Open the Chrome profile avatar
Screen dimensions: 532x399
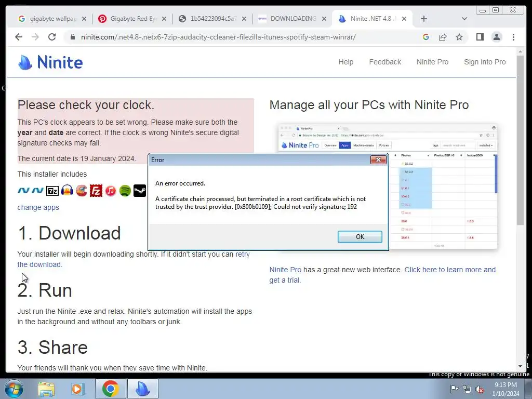[x=497, y=37]
